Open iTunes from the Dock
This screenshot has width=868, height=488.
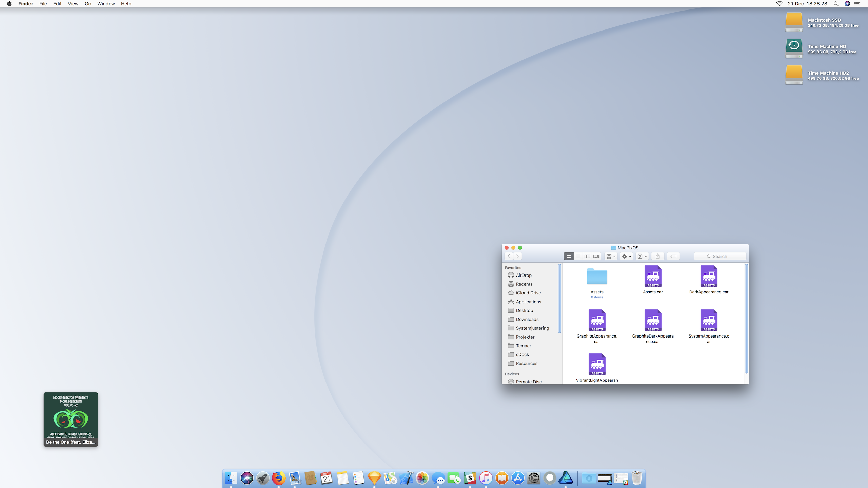pos(486,478)
